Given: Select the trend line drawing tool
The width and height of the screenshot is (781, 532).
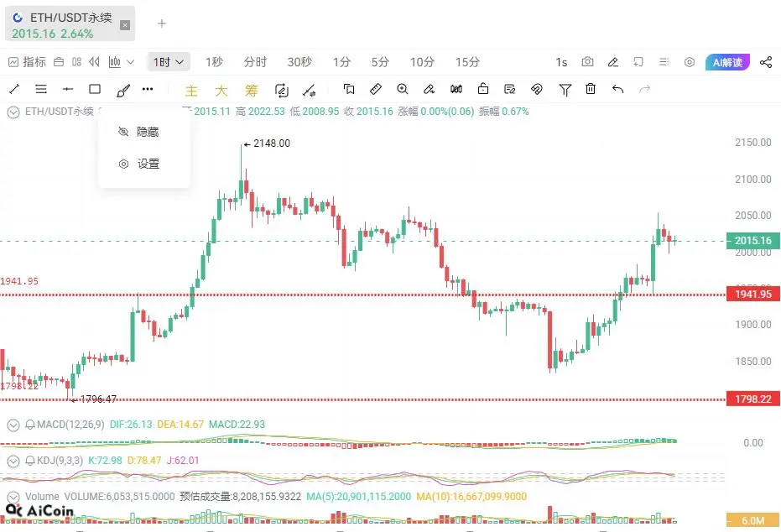Looking at the screenshot, I should click(x=14, y=89).
